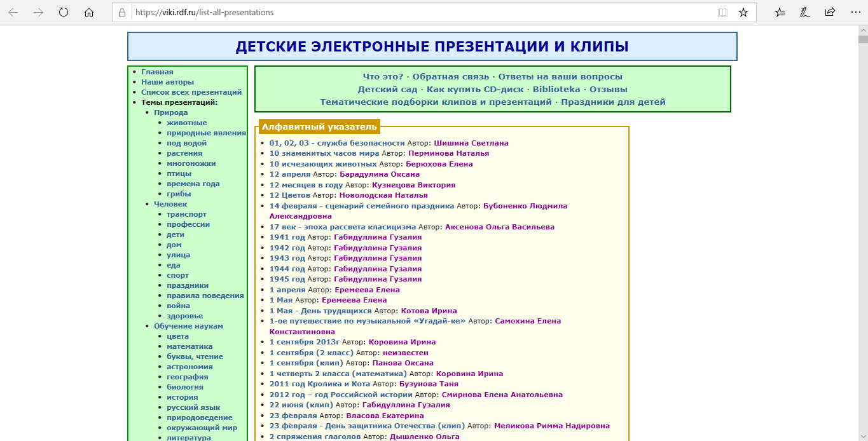Open the под водой subtopic
Viewport: 868px width, 441px height.
(187, 143)
